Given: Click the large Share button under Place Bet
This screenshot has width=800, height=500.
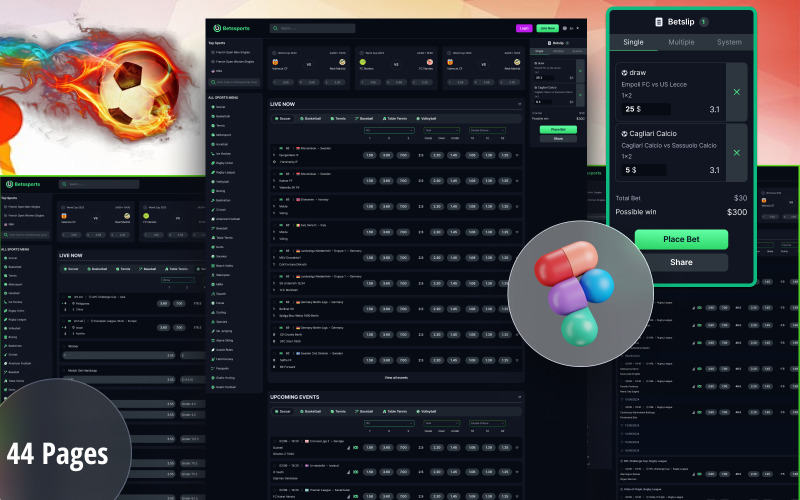Looking at the screenshot, I should pos(681,262).
